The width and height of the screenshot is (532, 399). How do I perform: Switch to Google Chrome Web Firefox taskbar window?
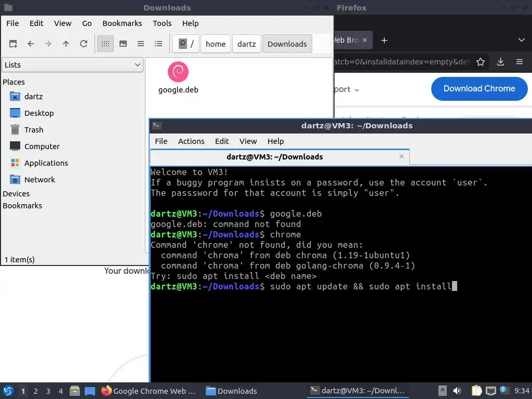(x=149, y=391)
